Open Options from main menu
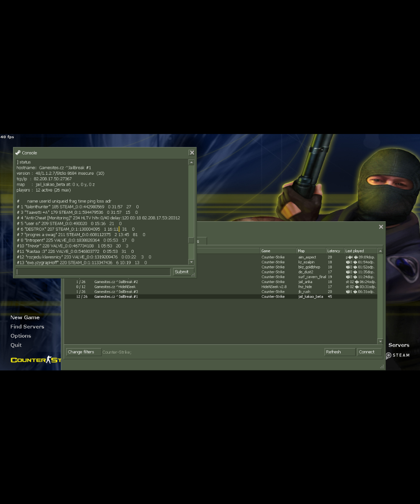420x504 pixels. click(21, 336)
